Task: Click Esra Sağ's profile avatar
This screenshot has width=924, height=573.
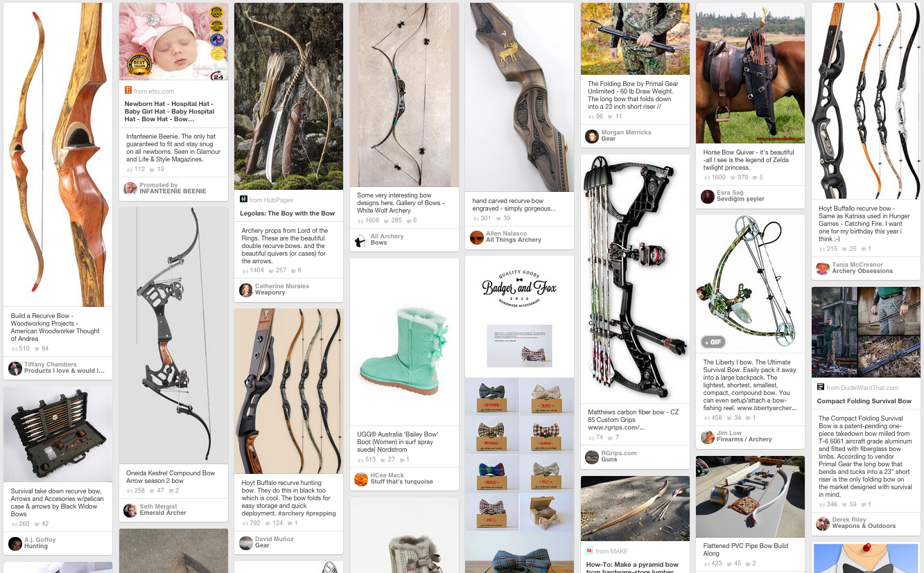Action: (x=707, y=196)
